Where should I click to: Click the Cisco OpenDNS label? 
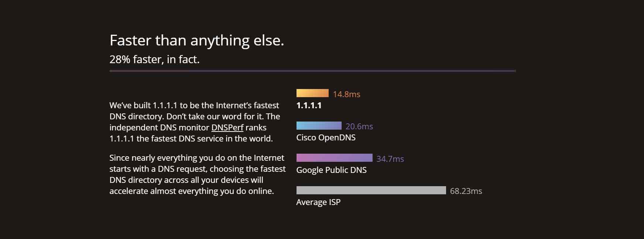(326, 137)
